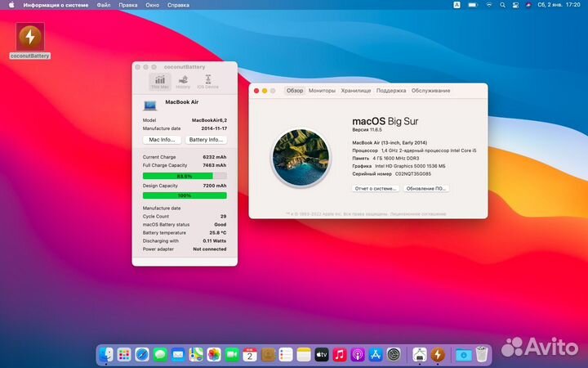
Task: Close the About This Mac window
Action: click(256, 91)
